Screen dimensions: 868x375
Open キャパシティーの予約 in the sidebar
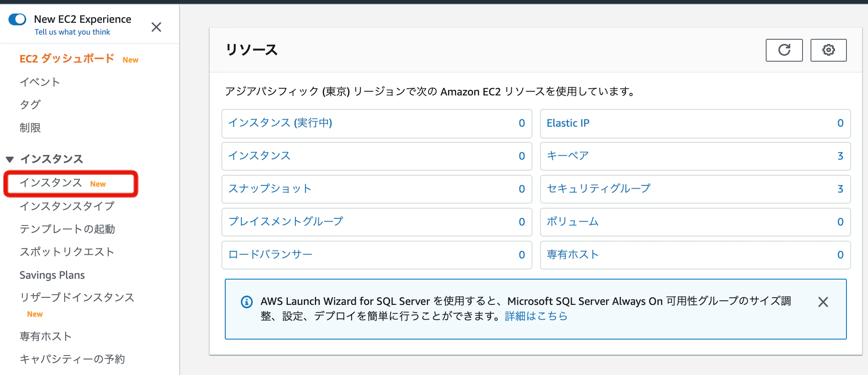(x=72, y=359)
